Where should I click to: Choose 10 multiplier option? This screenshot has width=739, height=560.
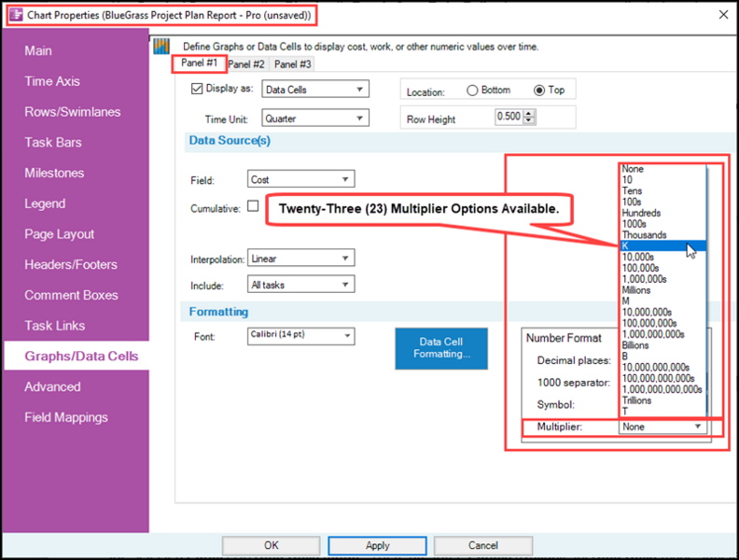tap(662, 179)
